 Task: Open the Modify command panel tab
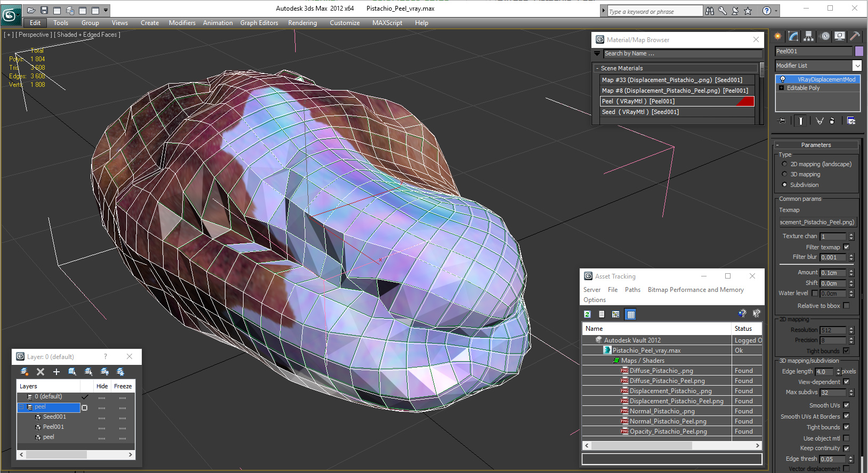pos(793,36)
